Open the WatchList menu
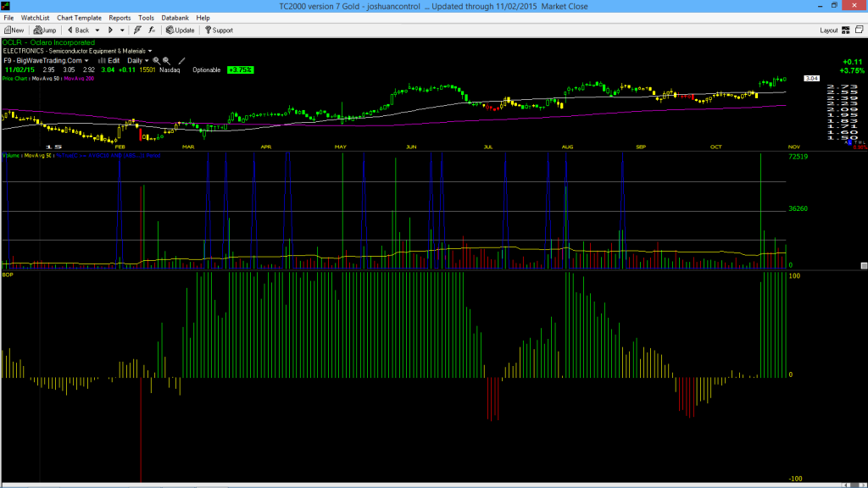Viewport: 868px width, 488px height. click(35, 18)
